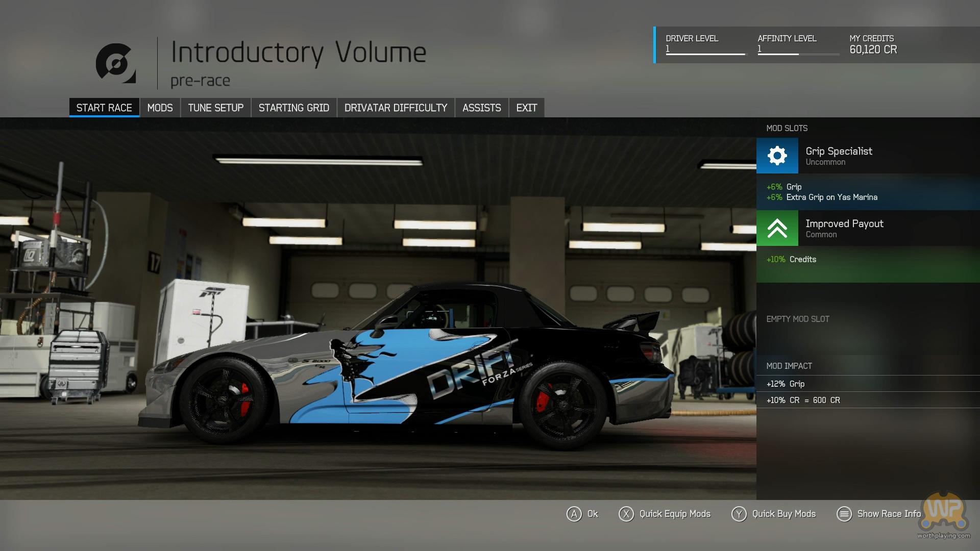The width and height of the screenshot is (980, 551).
Task: Open the MODS tab
Action: (x=160, y=108)
